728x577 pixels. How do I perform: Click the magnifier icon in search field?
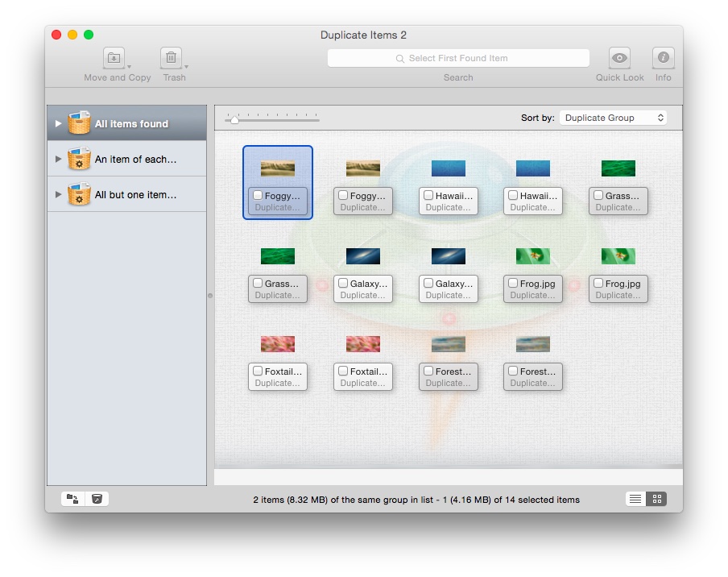(399, 59)
